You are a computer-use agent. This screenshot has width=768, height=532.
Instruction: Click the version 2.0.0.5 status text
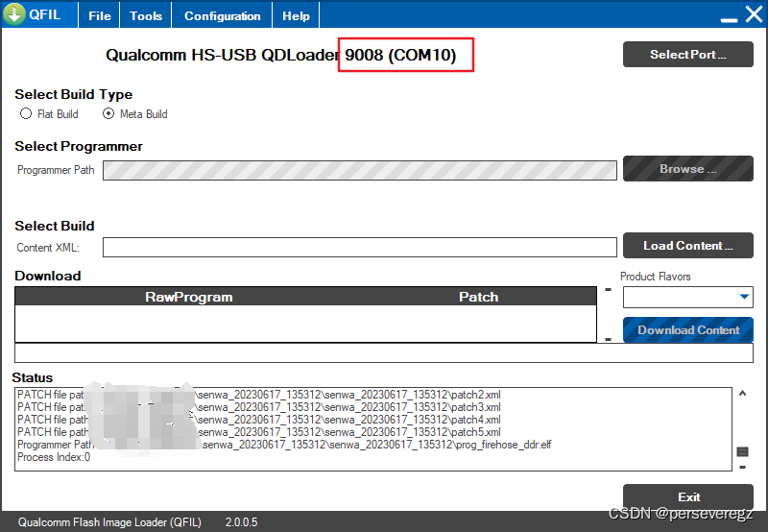pyautogui.click(x=241, y=522)
